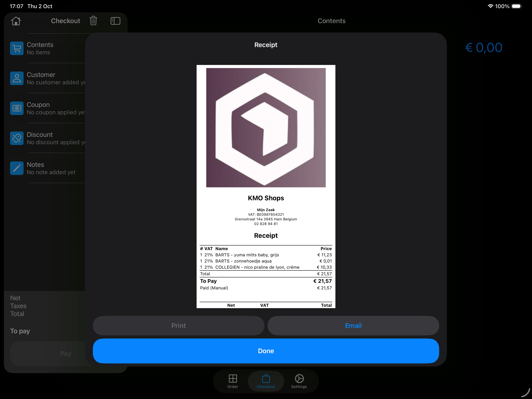Select the Customer person icon
This screenshot has height=399, width=532.
click(17, 78)
